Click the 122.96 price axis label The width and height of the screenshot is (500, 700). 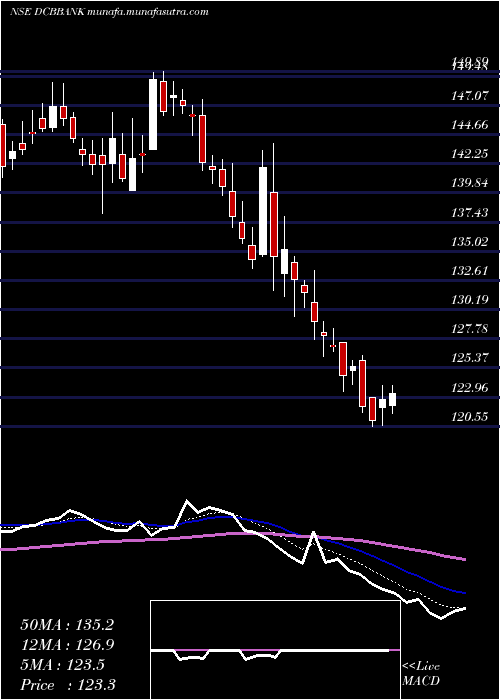(469, 388)
